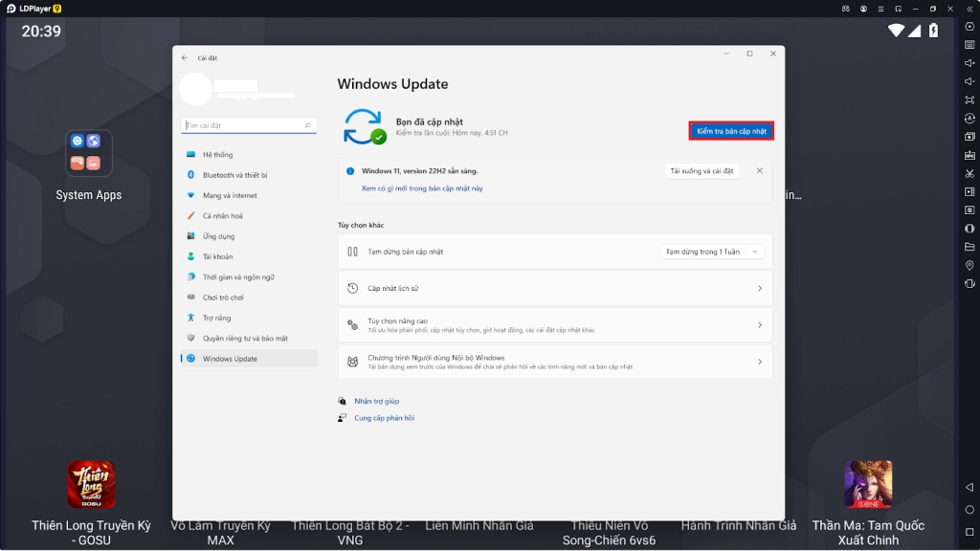The height and width of the screenshot is (551, 980).
Task: Click LDPlayer Android back triangle button
Action: pyautogui.click(x=969, y=487)
